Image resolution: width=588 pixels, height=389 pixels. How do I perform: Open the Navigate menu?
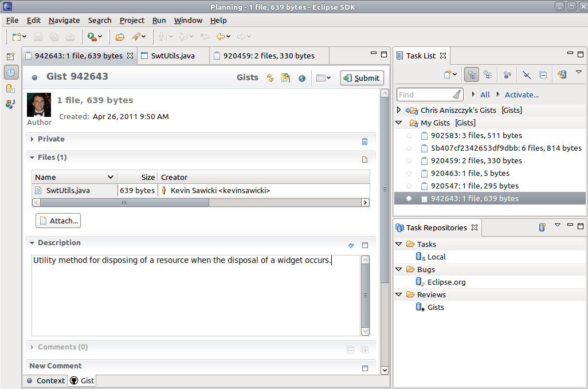click(64, 20)
